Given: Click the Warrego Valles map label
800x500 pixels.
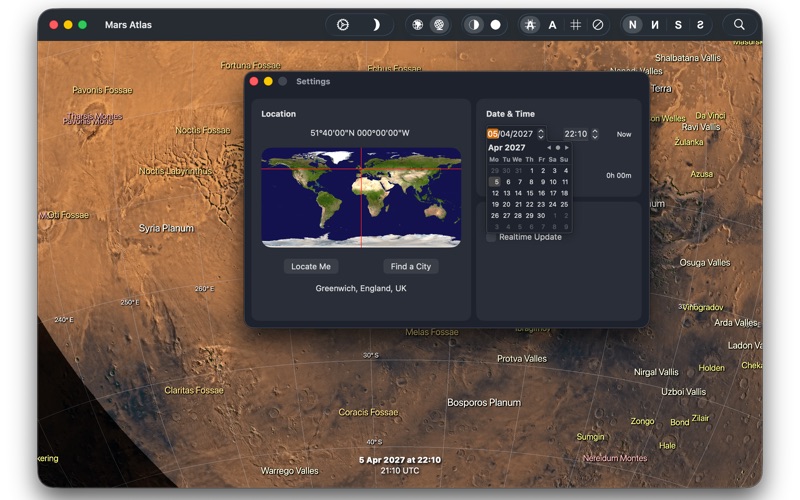Looking at the screenshot, I should pos(289,471).
